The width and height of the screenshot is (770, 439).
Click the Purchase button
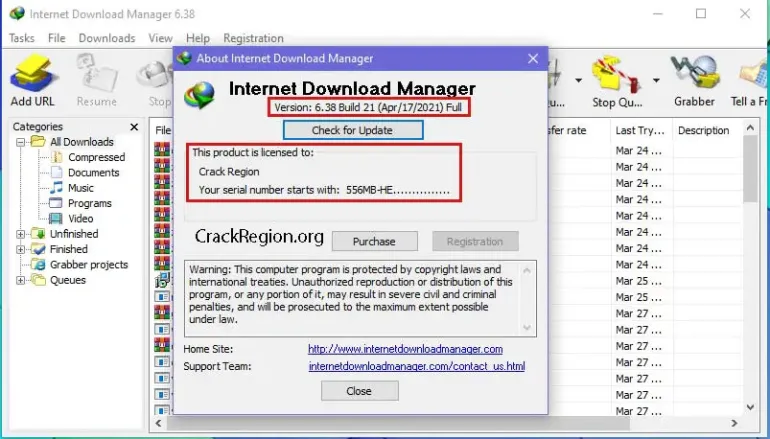[x=374, y=241]
